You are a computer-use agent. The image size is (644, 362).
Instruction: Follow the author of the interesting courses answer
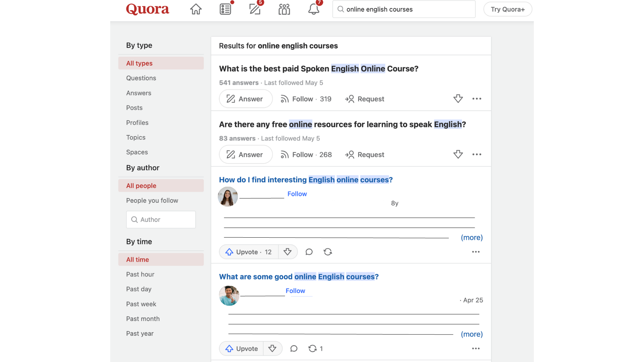[297, 194]
